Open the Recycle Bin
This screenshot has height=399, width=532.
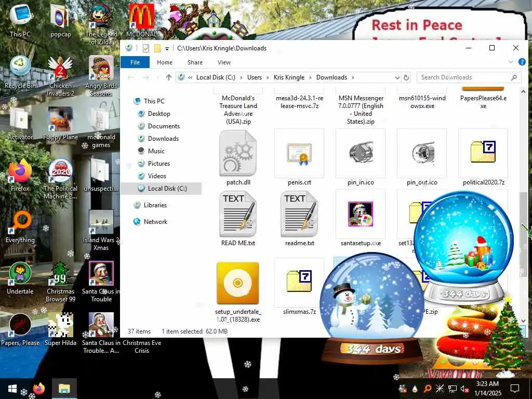20,72
